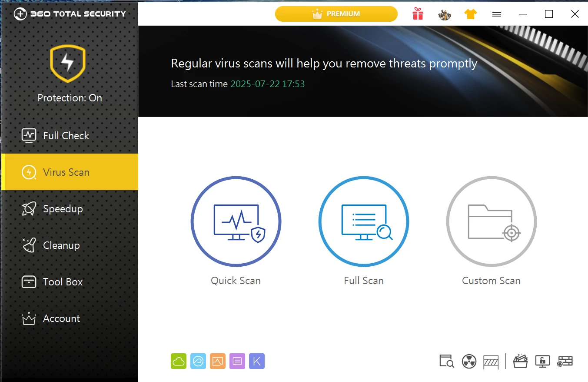Click the blue swirl engine icon
This screenshot has height=382, width=588.
(x=198, y=361)
